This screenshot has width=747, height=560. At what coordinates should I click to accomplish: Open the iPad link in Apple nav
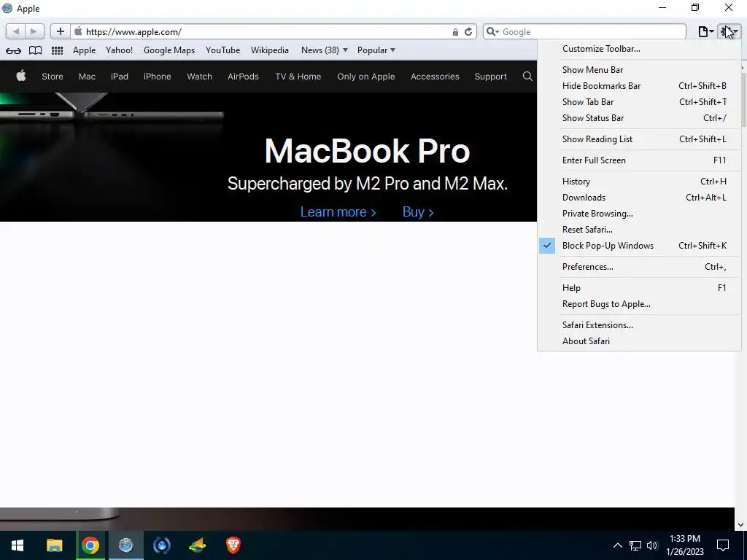click(x=120, y=76)
